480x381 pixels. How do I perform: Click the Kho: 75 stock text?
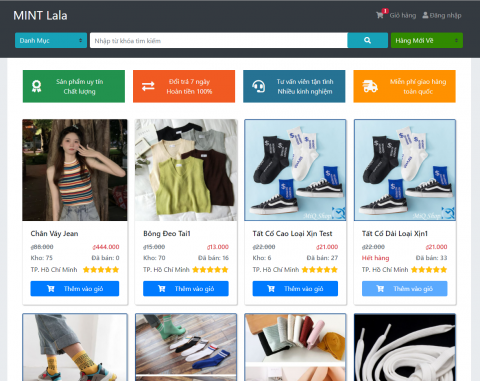tap(42, 258)
